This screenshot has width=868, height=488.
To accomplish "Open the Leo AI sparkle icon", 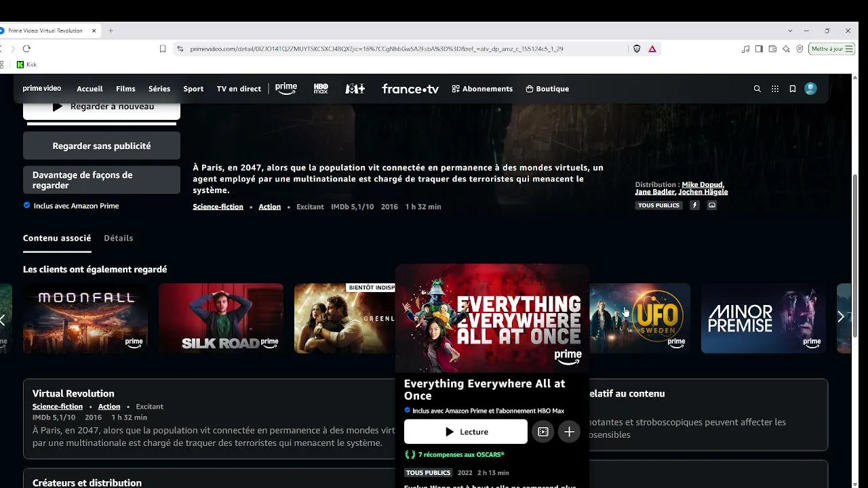I will pos(787,49).
